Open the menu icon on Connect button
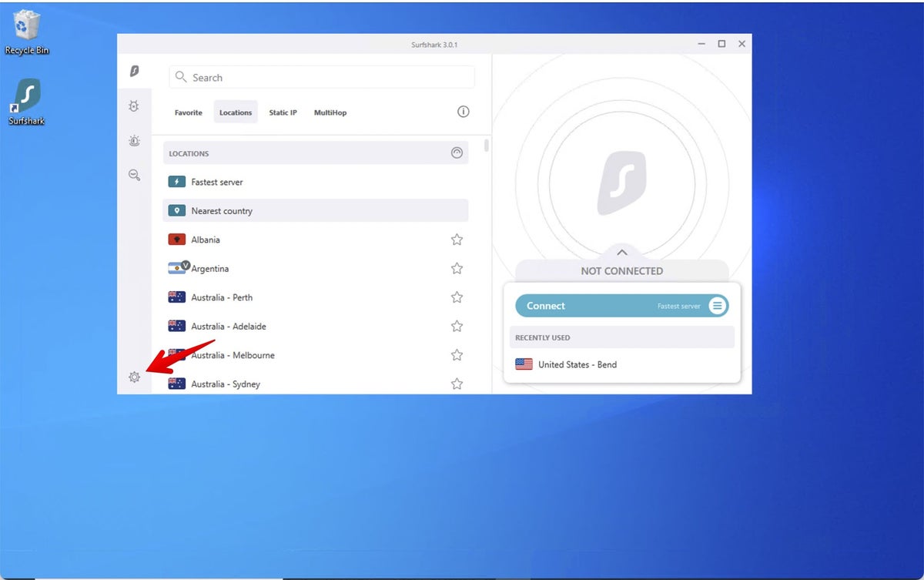 (x=717, y=306)
